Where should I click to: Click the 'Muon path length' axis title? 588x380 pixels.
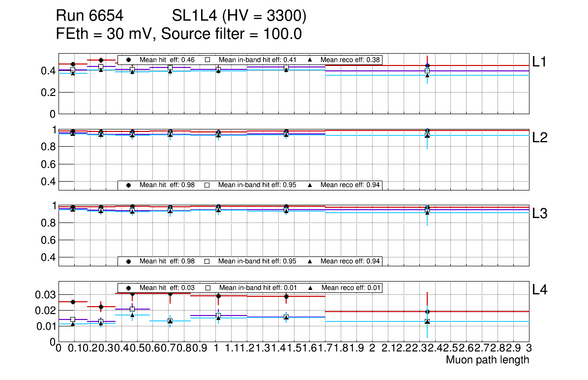tap(487, 360)
